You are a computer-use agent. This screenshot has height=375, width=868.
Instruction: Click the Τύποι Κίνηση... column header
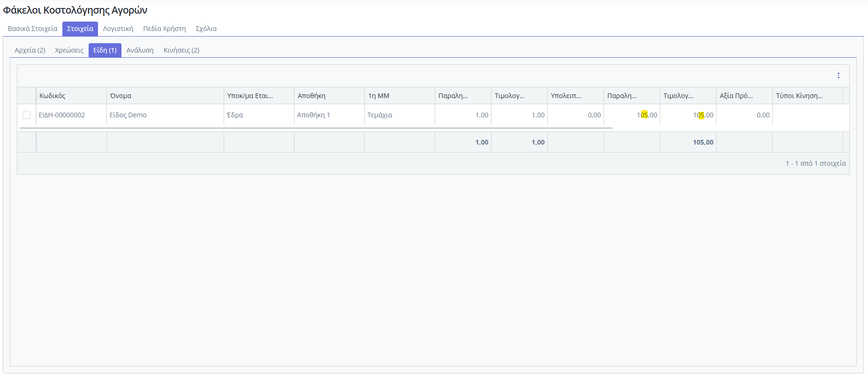click(x=799, y=96)
